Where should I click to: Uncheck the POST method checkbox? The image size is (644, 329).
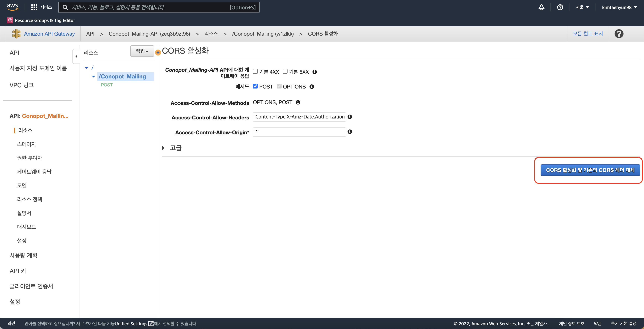pos(255,86)
